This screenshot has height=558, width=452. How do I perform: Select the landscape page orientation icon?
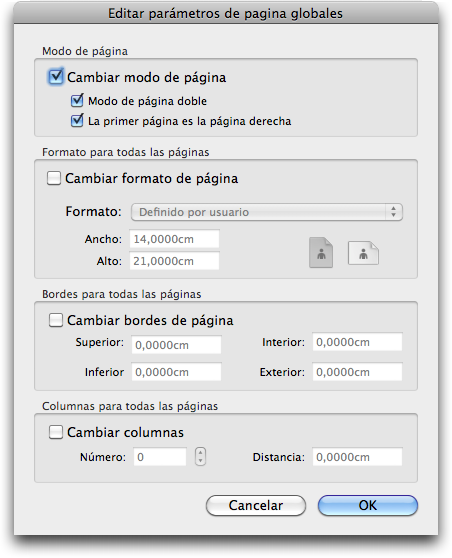coord(363,253)
